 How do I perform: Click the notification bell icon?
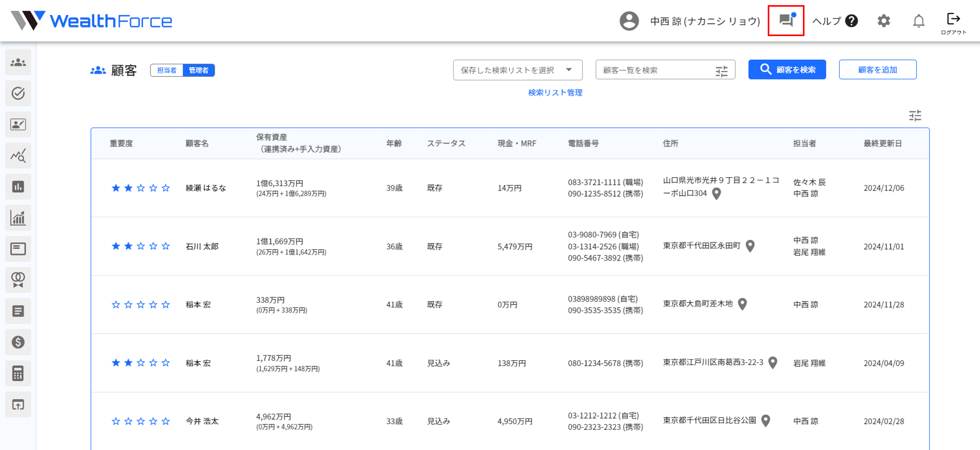tap(918, 21)
